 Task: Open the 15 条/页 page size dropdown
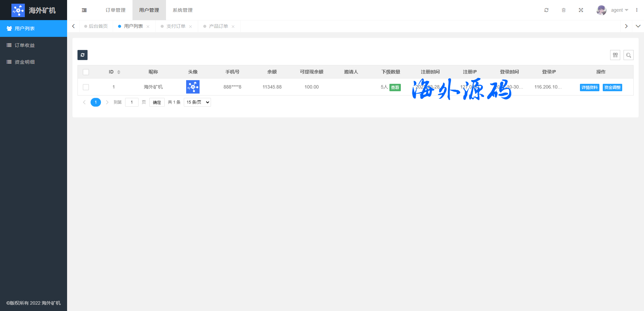point(197,102)
